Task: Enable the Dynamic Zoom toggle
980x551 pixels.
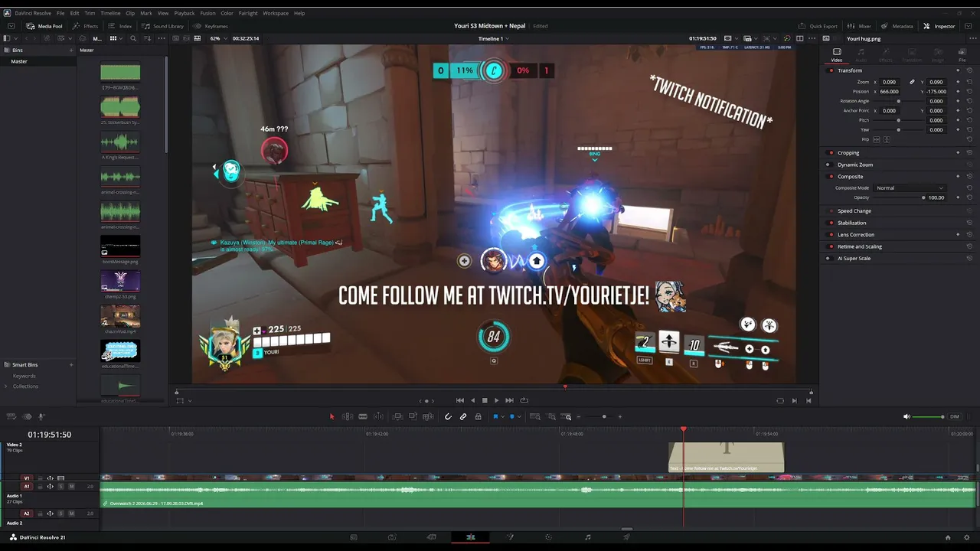Action: (828, 165)
